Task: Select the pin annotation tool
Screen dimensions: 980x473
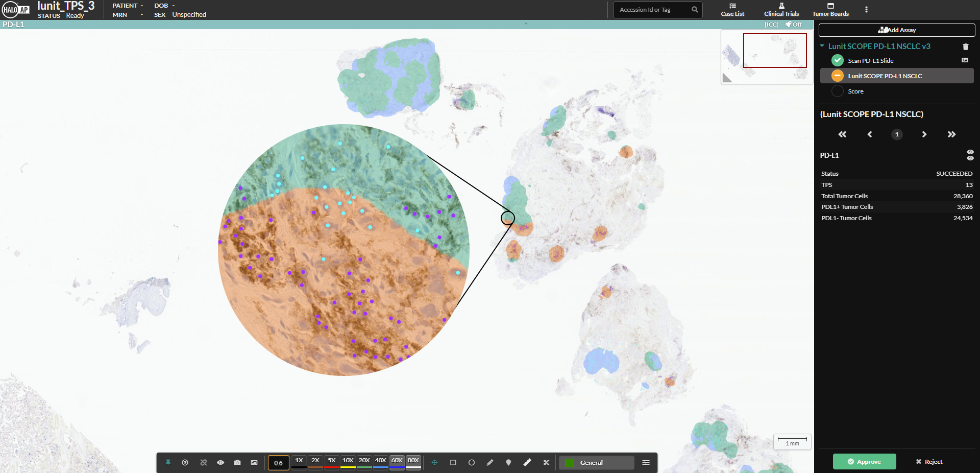Action: 508,462
